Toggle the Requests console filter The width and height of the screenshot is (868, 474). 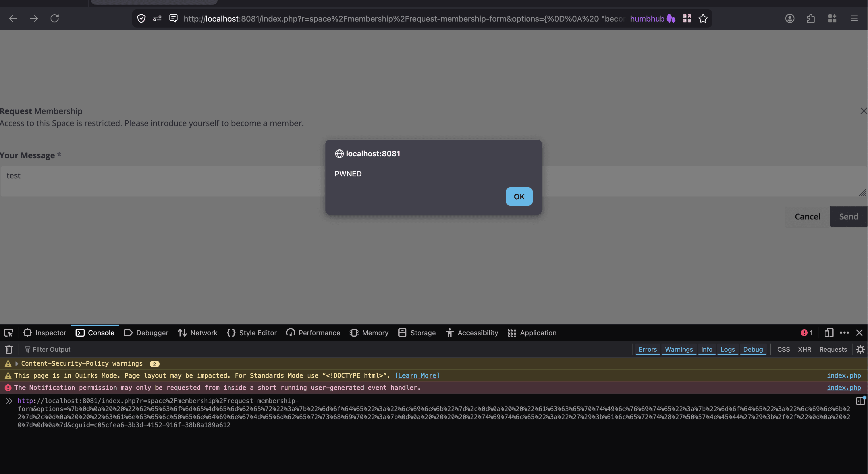click(833, 349)
